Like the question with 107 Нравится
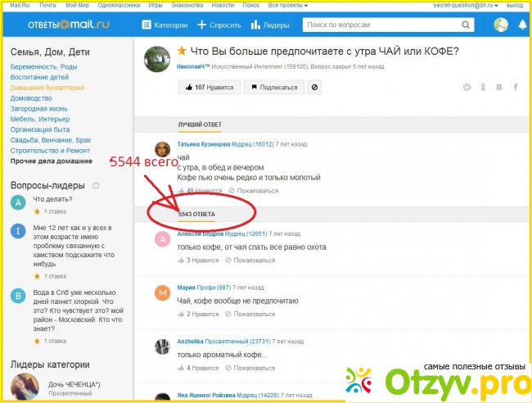This screenshot has width=532, height=403. (210, 87)
